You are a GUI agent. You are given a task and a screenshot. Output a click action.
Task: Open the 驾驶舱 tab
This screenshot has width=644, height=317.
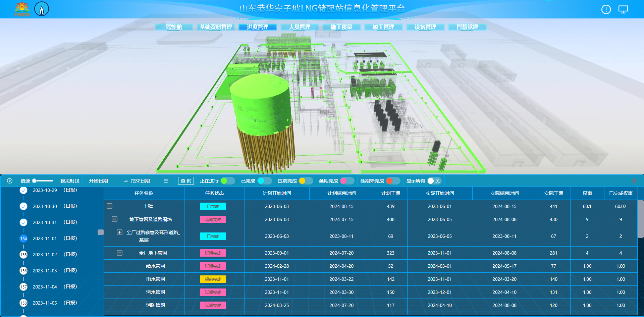pos(174,27)
